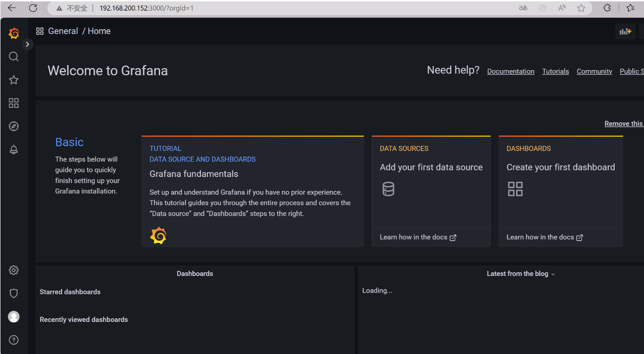
Task: Open Learn how in docs under Dashboards
Action: (545, 237)
